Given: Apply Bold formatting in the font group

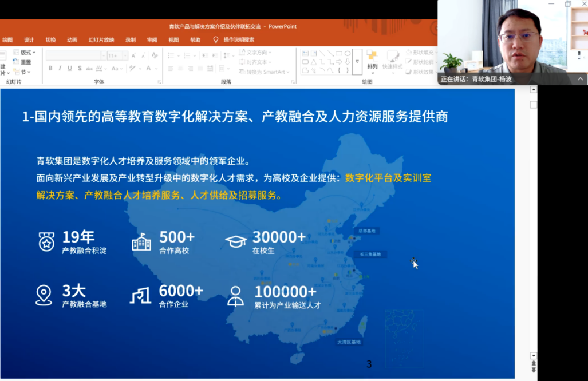Looking at the screenshot, I should [50, 68].
